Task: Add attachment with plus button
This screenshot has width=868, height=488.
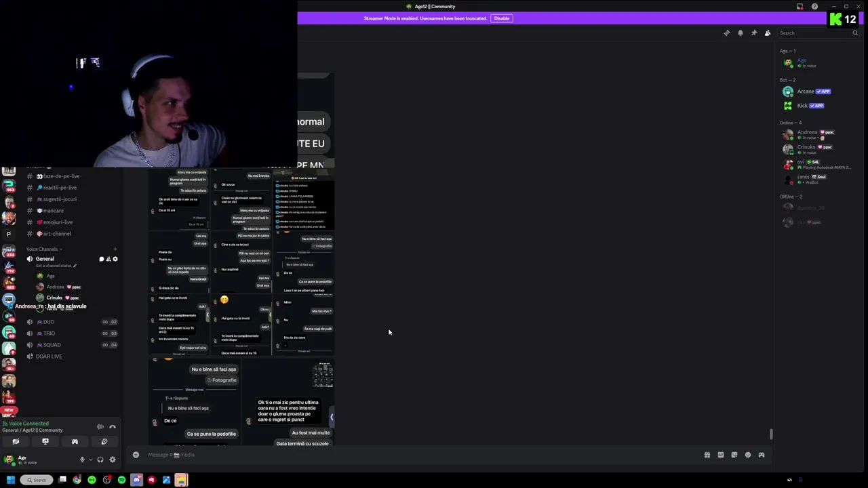Action: 136,455
